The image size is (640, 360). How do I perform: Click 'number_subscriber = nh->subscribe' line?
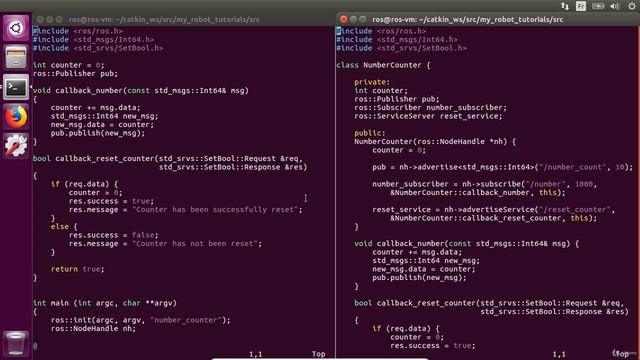tap(484, 184)
